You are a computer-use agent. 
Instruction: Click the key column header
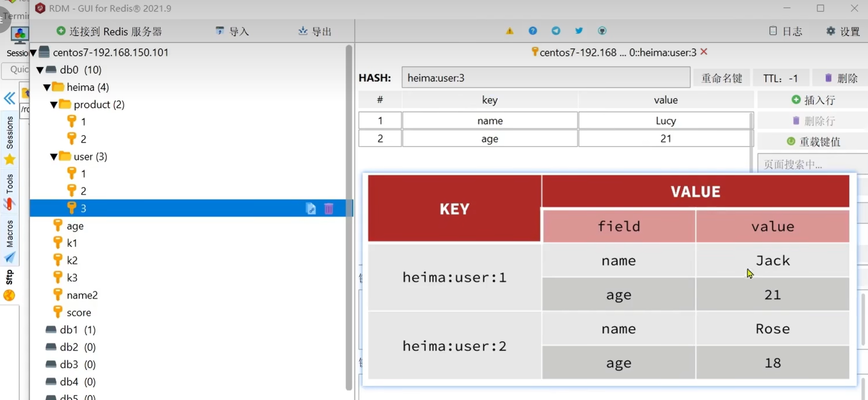(490, 100)
